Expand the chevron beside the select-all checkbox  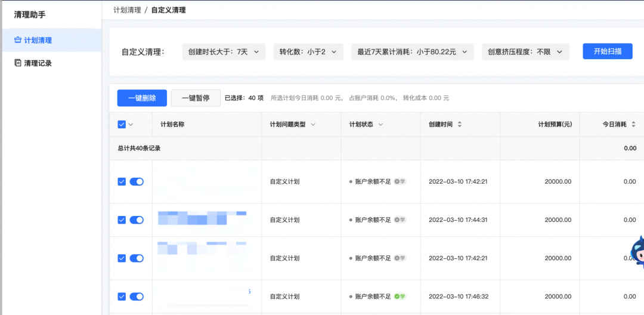pyautogui.click(x=131, y=125)
